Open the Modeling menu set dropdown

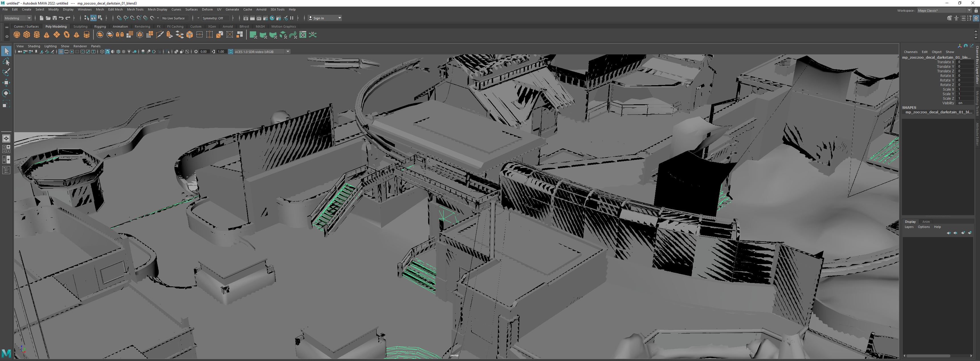[x=17, y=18]
